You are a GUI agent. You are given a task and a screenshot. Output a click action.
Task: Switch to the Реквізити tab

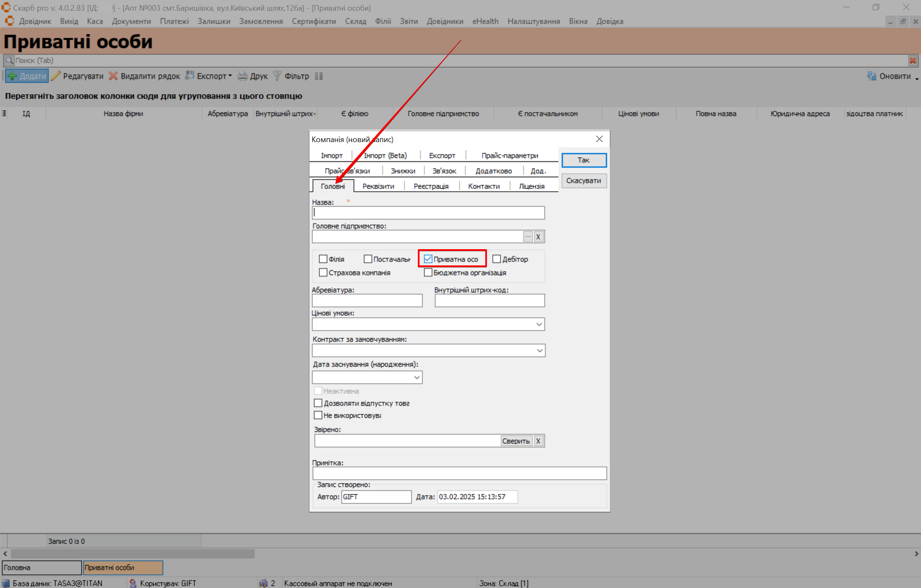[x=378, y=186]
